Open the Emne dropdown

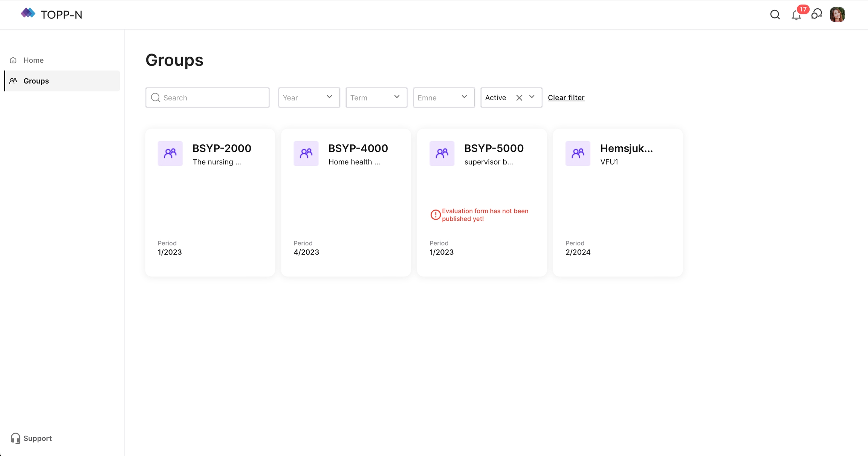444,98
